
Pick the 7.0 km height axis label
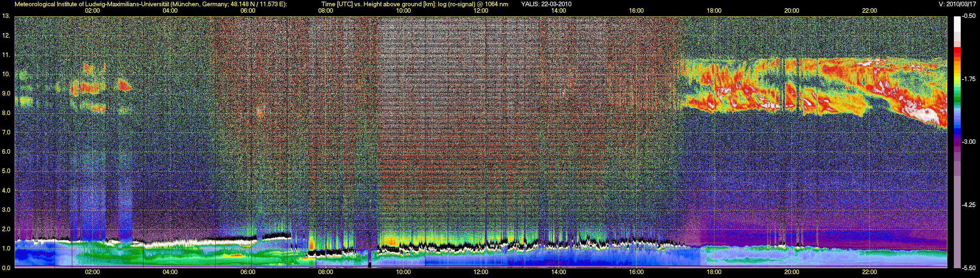click(x=6, y=132)
